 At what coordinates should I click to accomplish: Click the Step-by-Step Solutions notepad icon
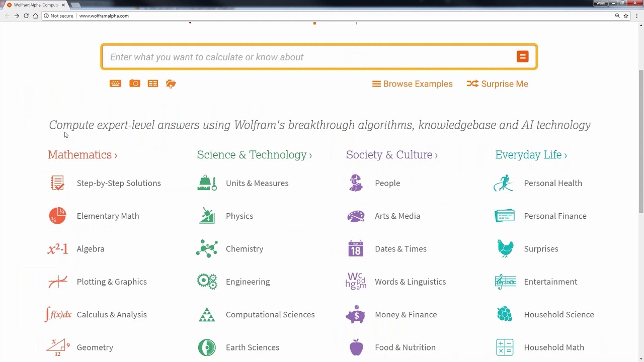(x=57, y=183)
